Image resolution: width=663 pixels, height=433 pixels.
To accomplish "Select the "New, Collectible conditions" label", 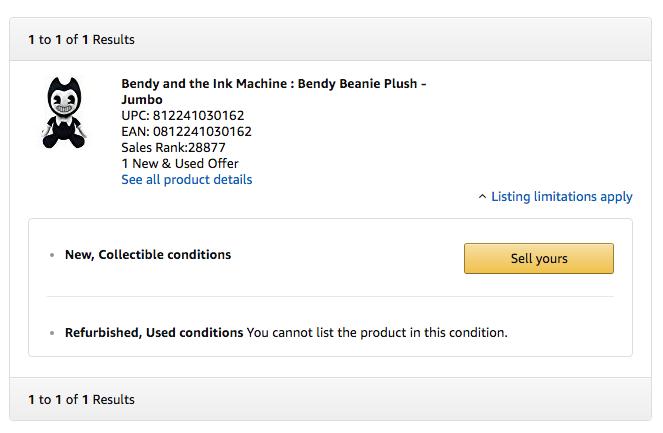I will point(148,255).
